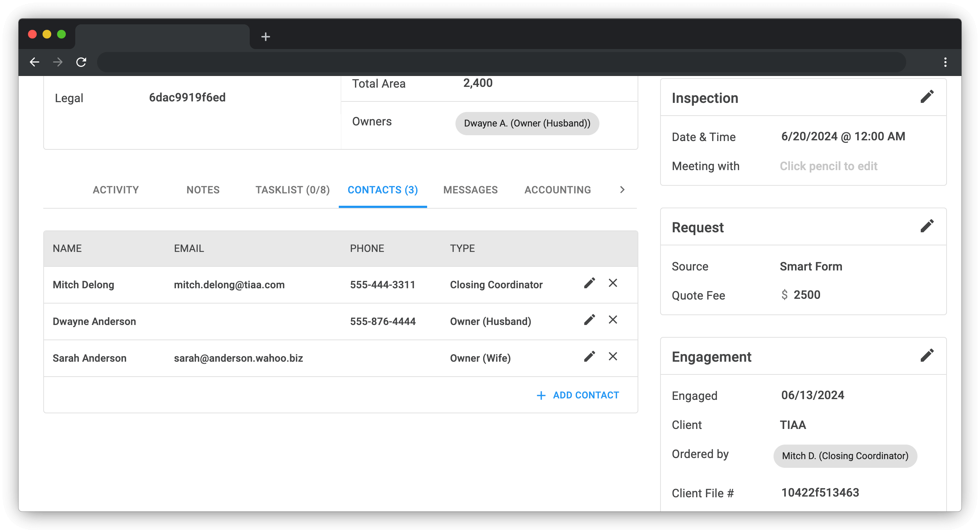Go to Tasklist (0/8) tab
The width and height of the screenshot is (980, 530).
click(x=292, y=190)
